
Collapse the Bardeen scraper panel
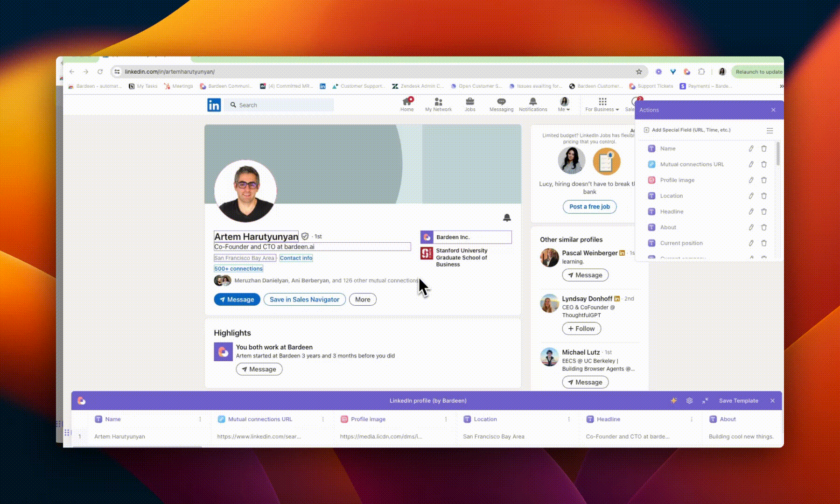(705, 400)
